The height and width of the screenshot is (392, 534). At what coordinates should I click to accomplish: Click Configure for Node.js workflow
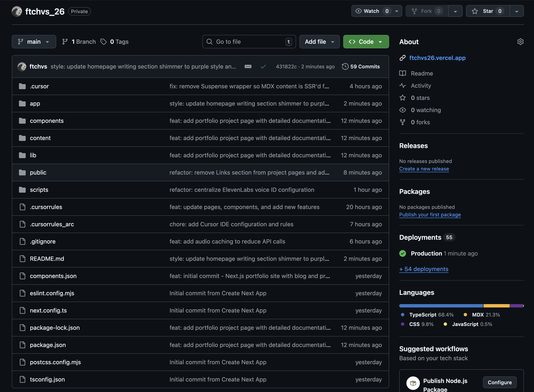coord(499,382)
